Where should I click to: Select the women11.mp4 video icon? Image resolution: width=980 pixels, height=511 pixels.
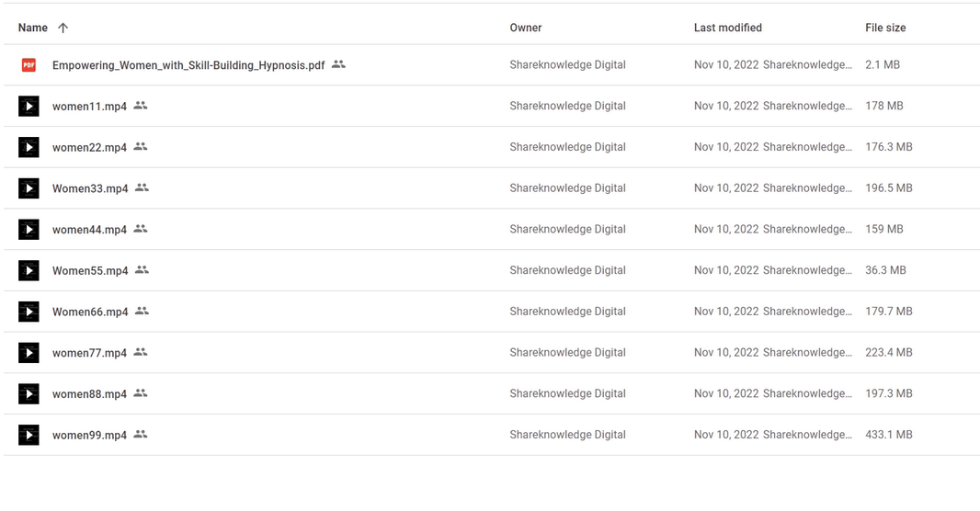click(28, 107)
